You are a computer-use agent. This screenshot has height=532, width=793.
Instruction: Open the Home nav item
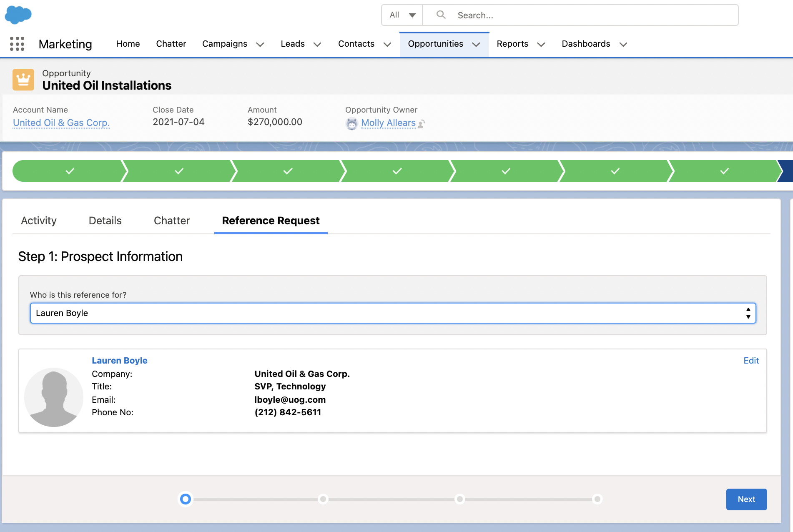click(128, 44)
